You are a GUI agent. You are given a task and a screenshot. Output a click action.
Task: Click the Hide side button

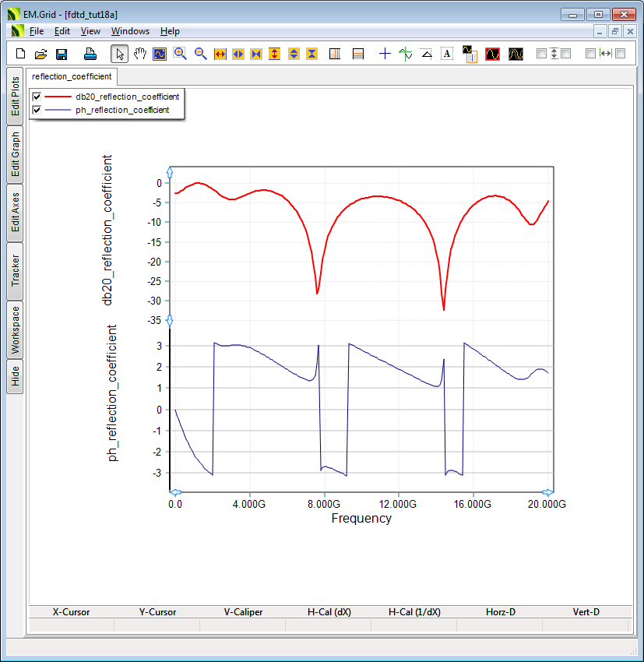[x=15, y=377]
